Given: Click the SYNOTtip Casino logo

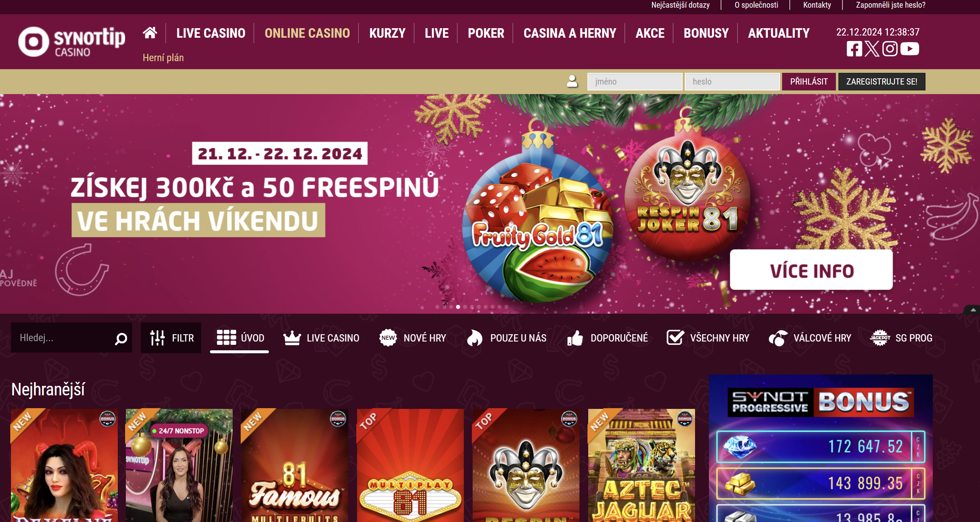Looking at the screenshot, I should [72, 41].
